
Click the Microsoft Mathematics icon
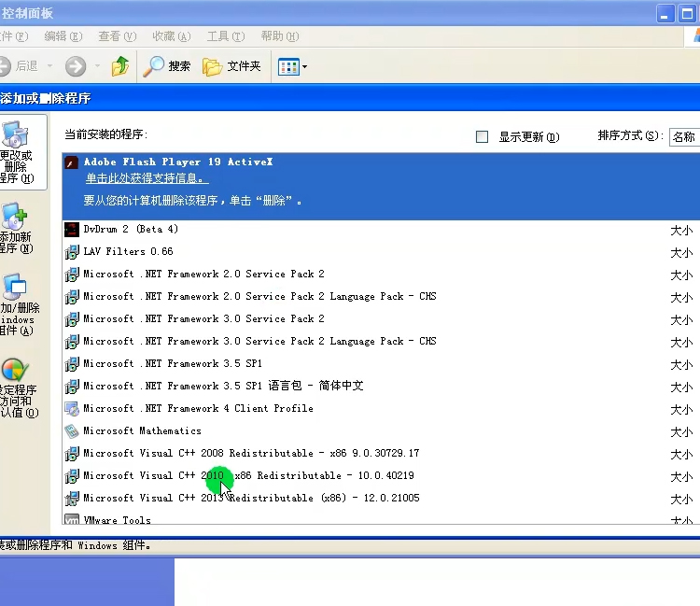coord(72,431)
